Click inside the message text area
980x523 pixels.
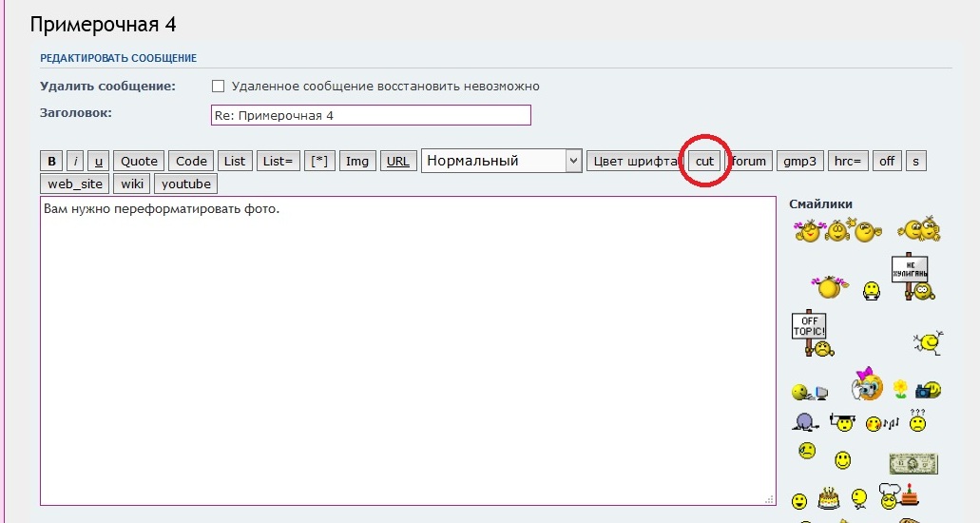point(407,352)
